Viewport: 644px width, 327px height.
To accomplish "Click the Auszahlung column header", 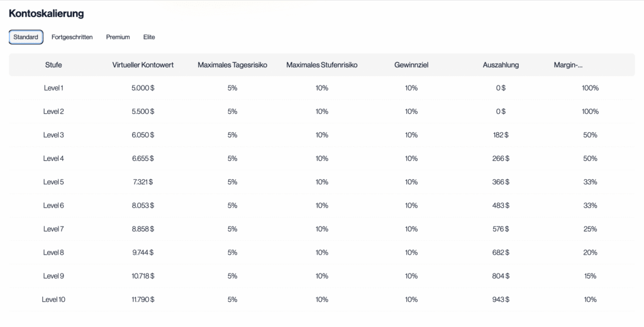I will pyautogui.click(x=501, y=65).
